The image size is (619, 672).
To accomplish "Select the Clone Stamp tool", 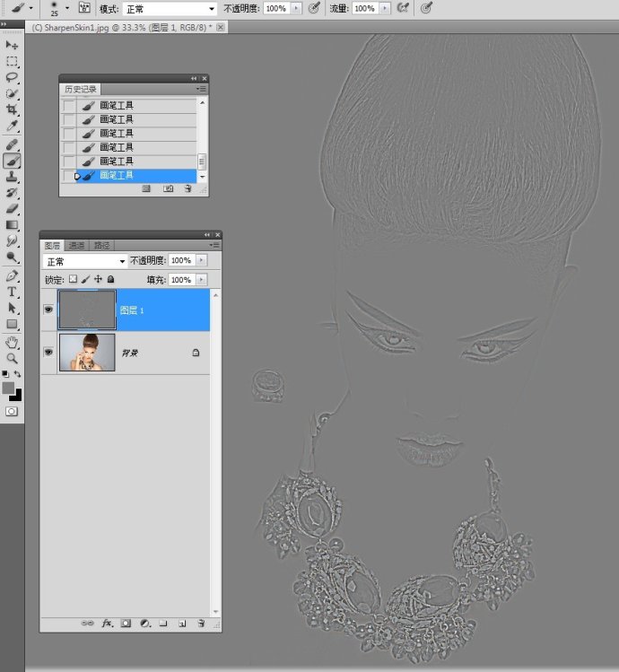I will (x=12, y=177).
